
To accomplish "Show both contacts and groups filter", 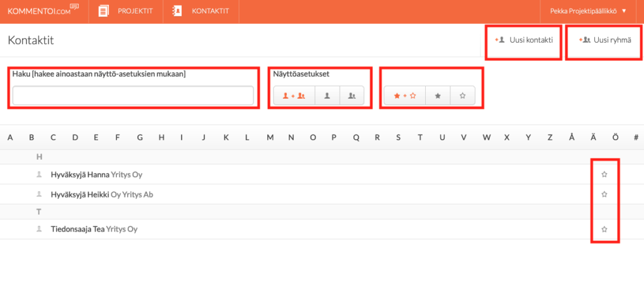I will (294, 95).
